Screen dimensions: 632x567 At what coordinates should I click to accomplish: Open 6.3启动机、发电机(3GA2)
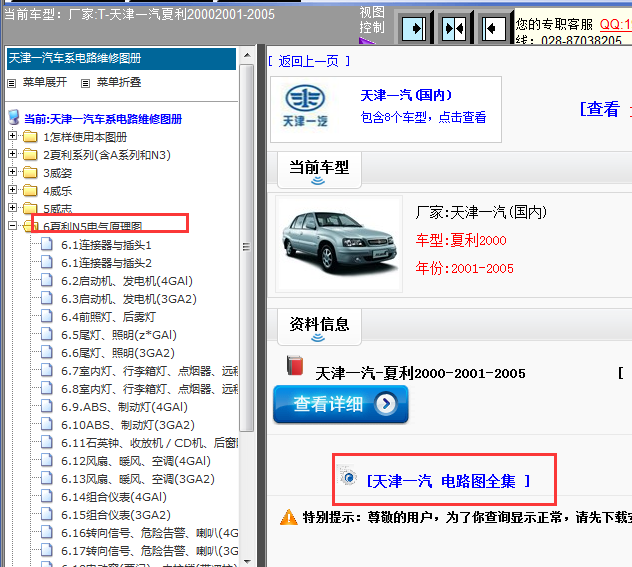tap(129, 299)
